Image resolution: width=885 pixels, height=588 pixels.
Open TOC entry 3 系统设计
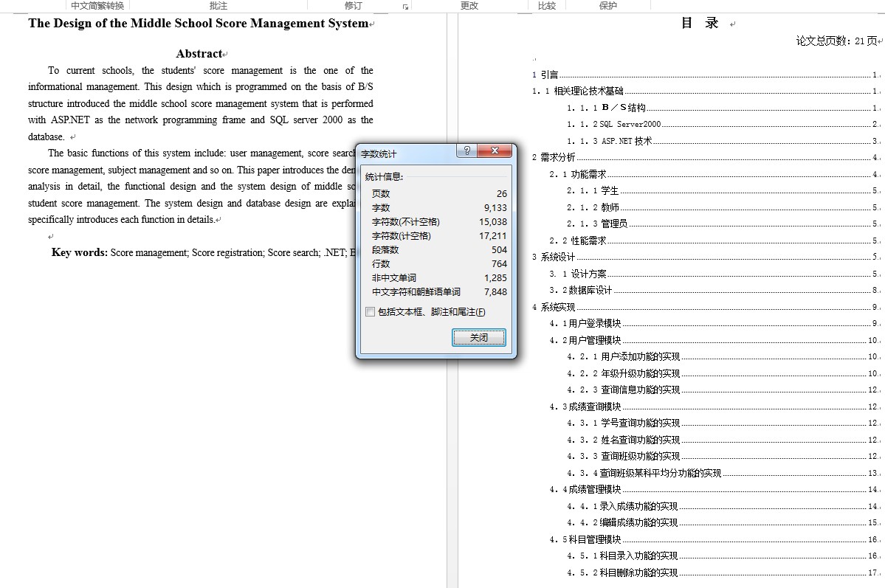(705, 257)
